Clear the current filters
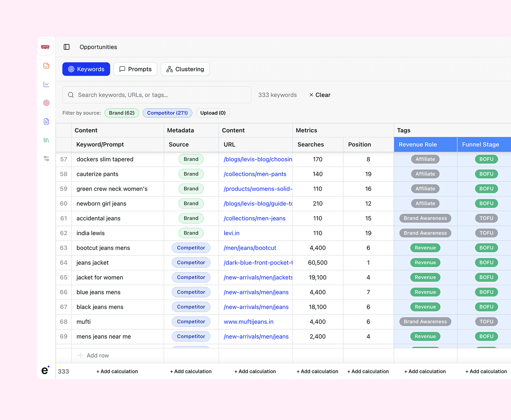Screen dimensions: 511x420 [320, 95]
